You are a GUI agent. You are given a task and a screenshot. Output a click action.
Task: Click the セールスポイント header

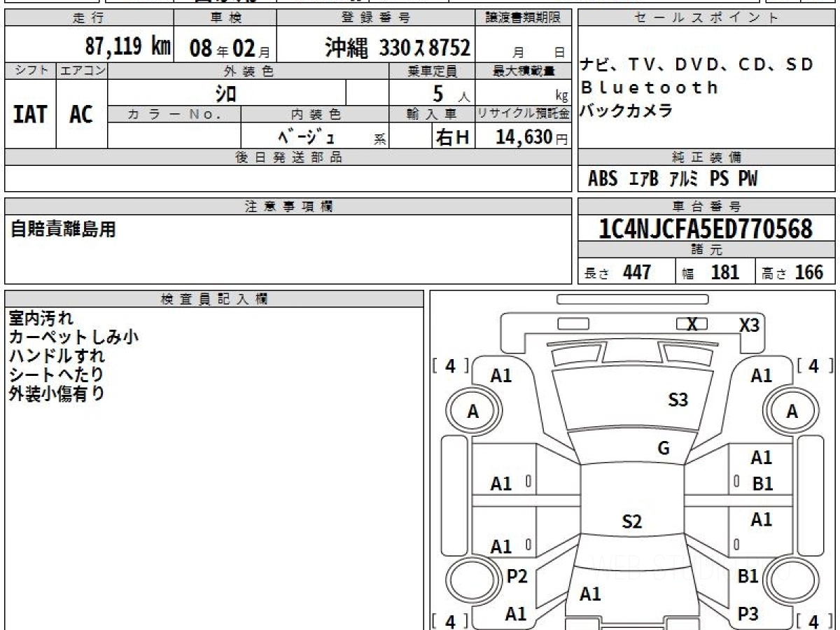coord(707,18)
